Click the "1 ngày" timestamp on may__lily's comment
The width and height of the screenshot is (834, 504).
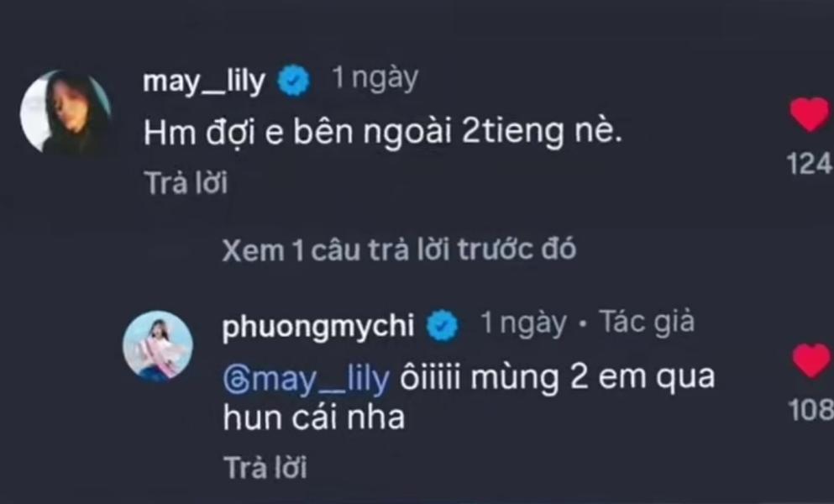(x=375, y=79)
